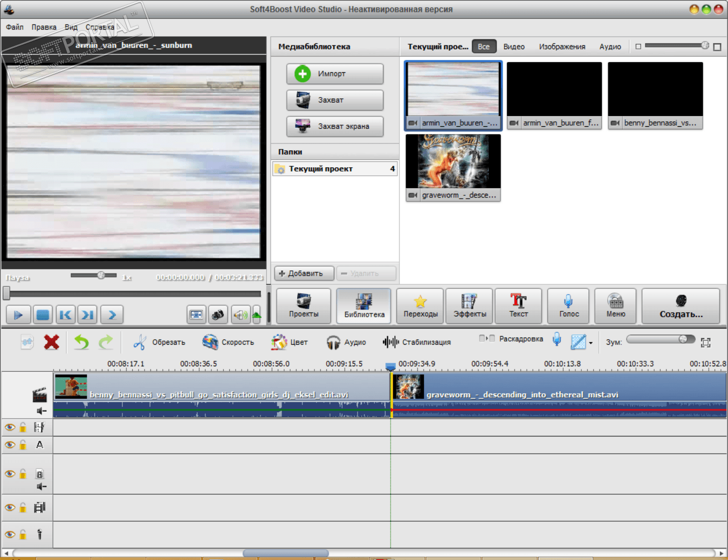Screen dimensions: 728x560
Task: Open the Меню disc menu tab
Action: coord(615,306)
